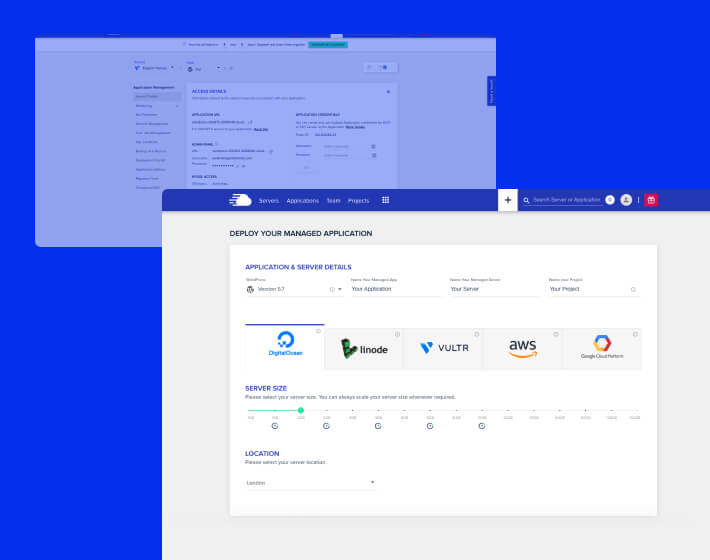710x560 pixels.
Task: Open the London location dropdown
Action: pyautogui.click(x=311, y=483)
